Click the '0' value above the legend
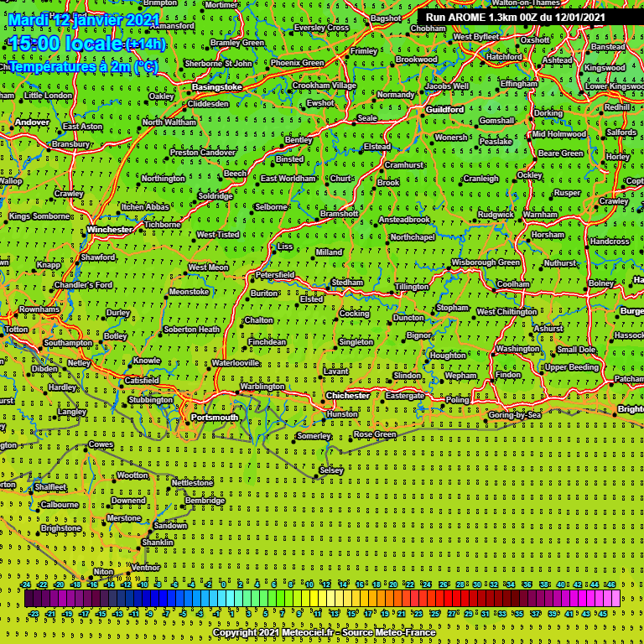644x644 pixels. tap(223, 584)
